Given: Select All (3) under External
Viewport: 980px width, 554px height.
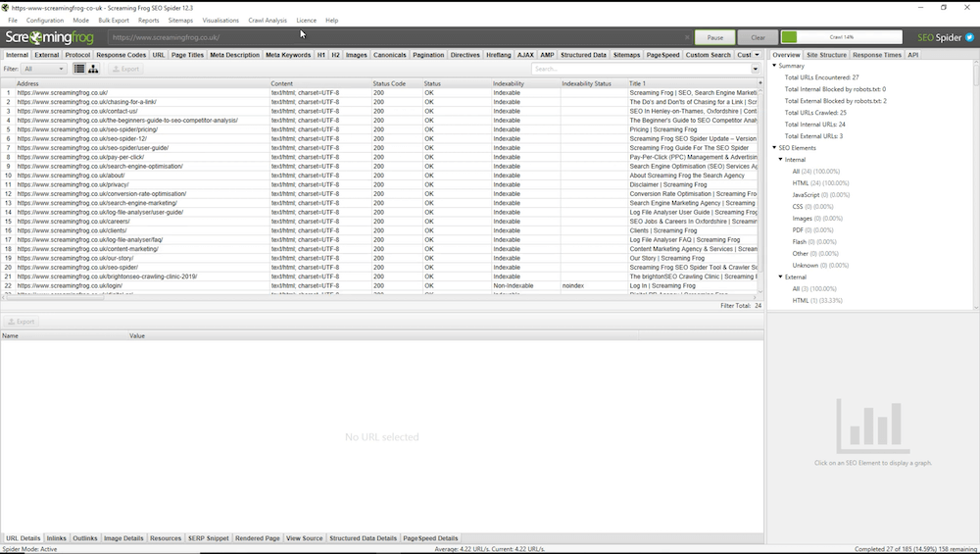Looking at the screenshot, I should (814, 289).
